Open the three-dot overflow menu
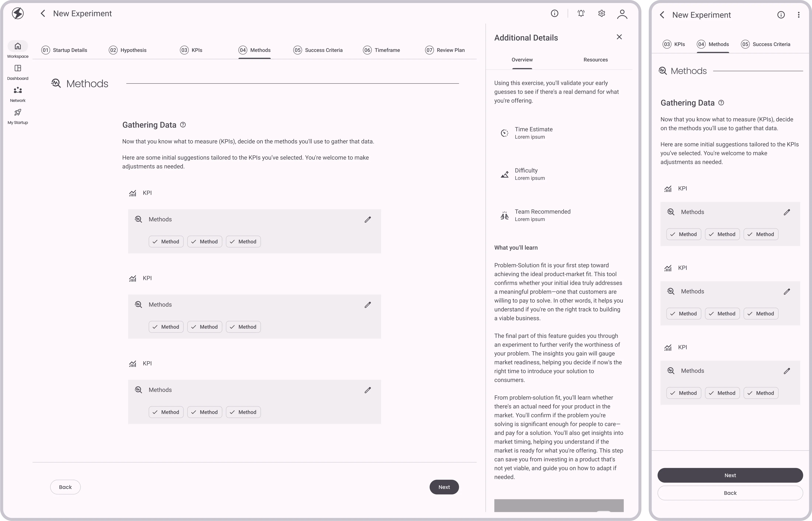 [798, 15]
